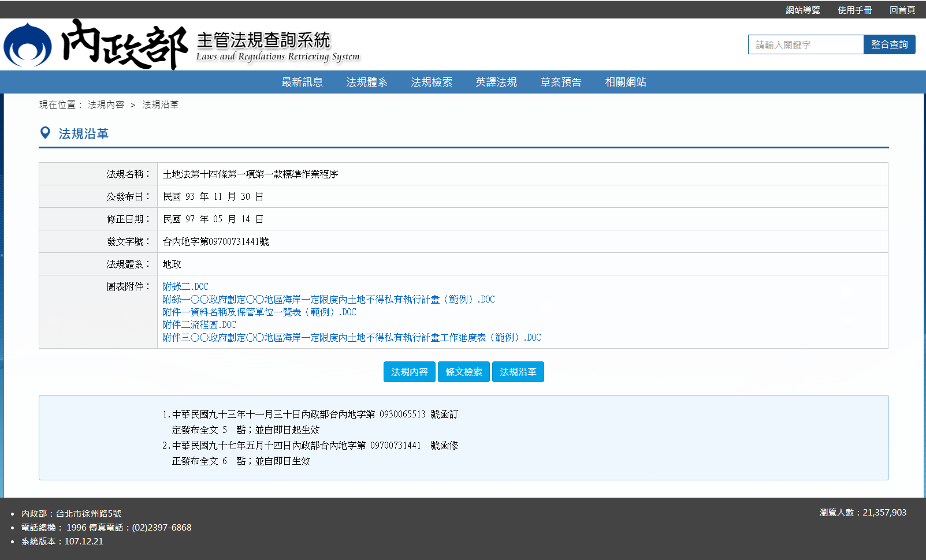The width and height of the screenshot is (926, 560).
Task: Open 附件一資料名稱及保管單位一覽表 attachment
Action: pos(259,312)
